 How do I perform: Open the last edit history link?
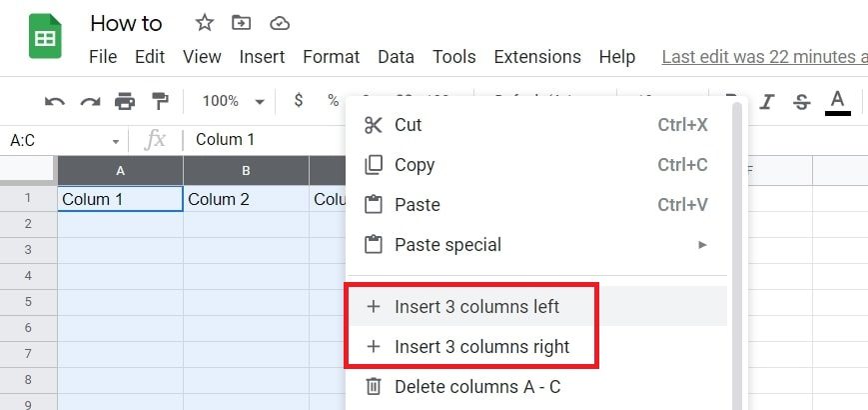tap(763, 57)
